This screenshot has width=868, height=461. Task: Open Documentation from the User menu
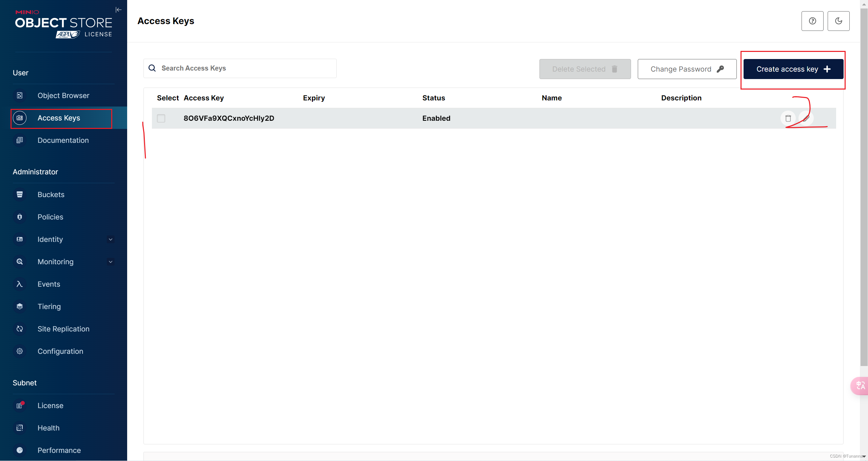click(x=63, y=140)
